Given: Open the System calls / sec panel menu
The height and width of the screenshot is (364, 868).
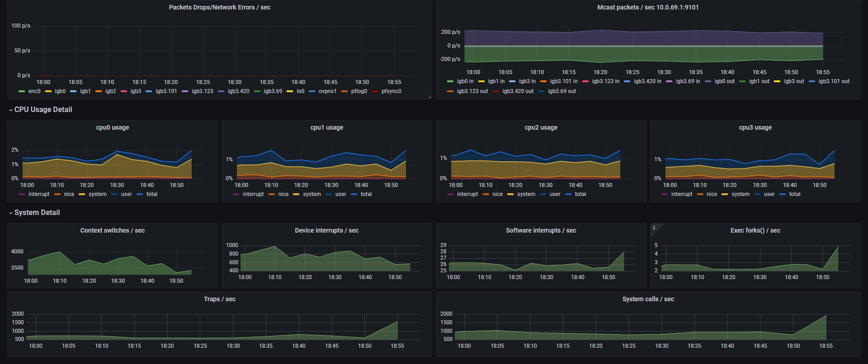Looking at the screenshot, I should tap(648, 299).
